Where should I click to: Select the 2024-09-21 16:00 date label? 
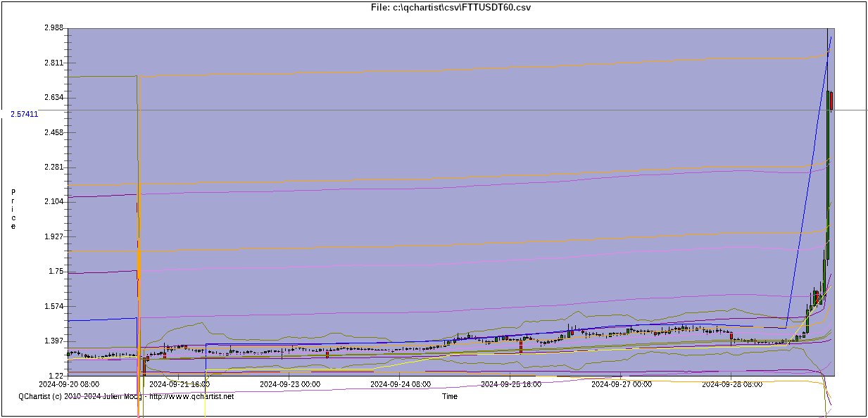[x=179, y=384]
